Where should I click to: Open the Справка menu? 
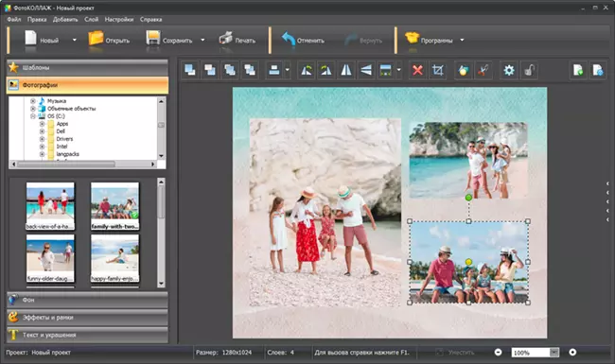151,19
